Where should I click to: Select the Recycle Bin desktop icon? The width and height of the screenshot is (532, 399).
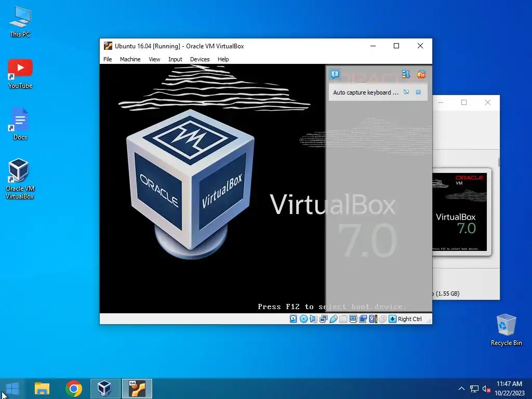506,330
